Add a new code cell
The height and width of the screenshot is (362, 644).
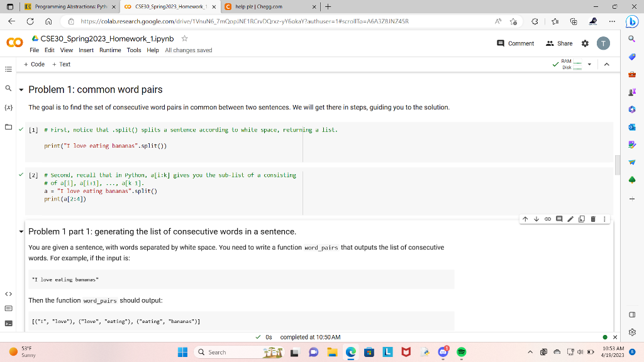[x=34, y=64]
